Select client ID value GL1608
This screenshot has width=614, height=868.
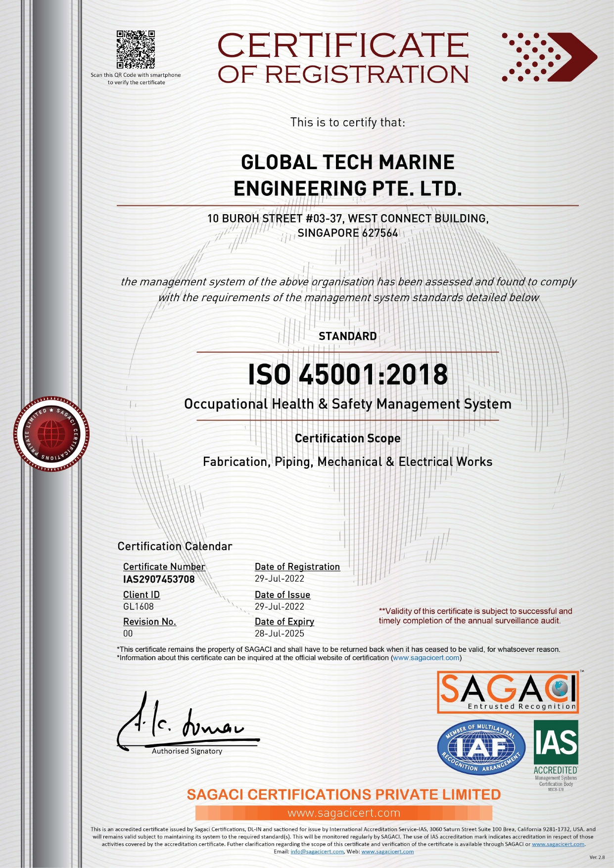point(139,606)
